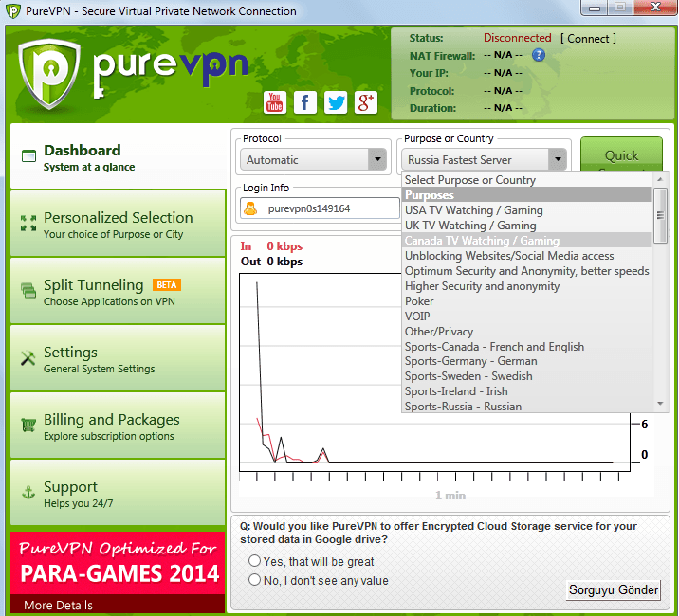Open the PureVPN Twitter page icon
The width and height of the screenshot is (679, 616).
(336, 102)
